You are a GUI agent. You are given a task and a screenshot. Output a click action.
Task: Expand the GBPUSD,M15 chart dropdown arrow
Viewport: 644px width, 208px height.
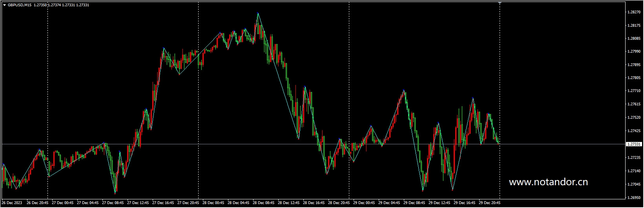[x=4, y=5]
